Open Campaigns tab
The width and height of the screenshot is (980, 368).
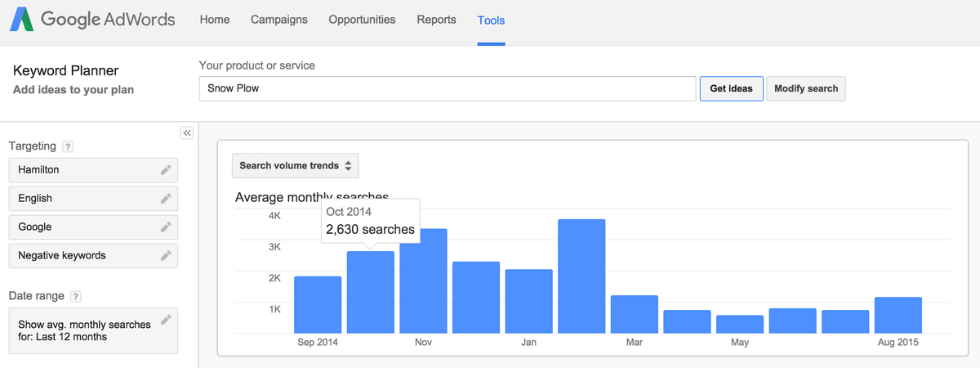coord(279,20)
